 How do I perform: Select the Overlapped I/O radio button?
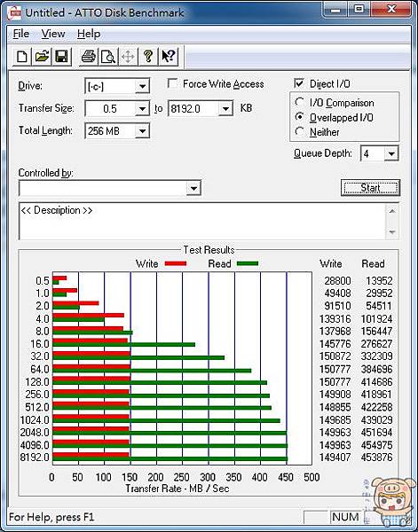click(299, 117)
